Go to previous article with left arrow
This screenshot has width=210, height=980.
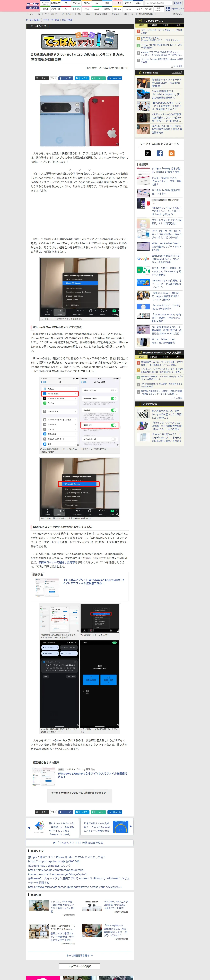pyautogui.click(x=29, y=827)
